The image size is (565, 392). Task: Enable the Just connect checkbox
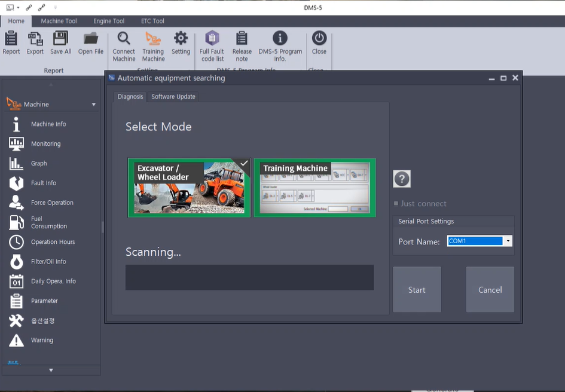click(x=395, y=204)
